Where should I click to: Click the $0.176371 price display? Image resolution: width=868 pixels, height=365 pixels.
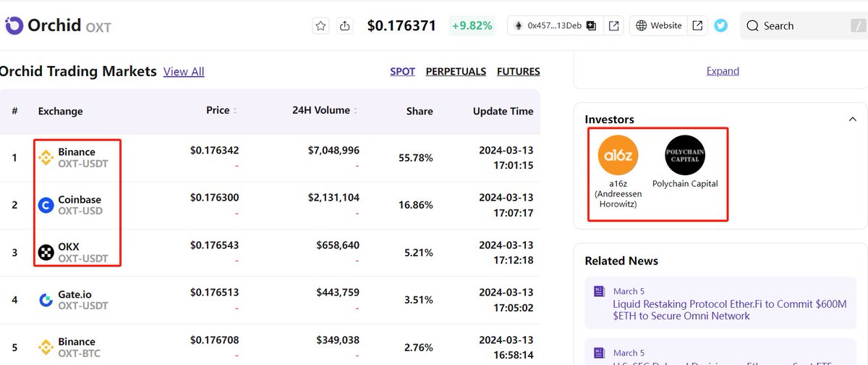pos(401,26)
